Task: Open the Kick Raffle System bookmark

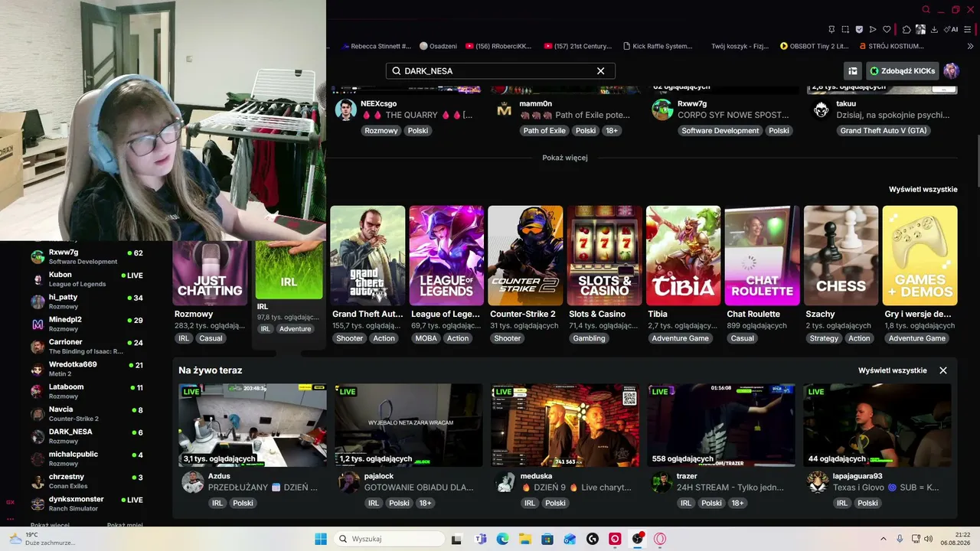Action: 658,46
